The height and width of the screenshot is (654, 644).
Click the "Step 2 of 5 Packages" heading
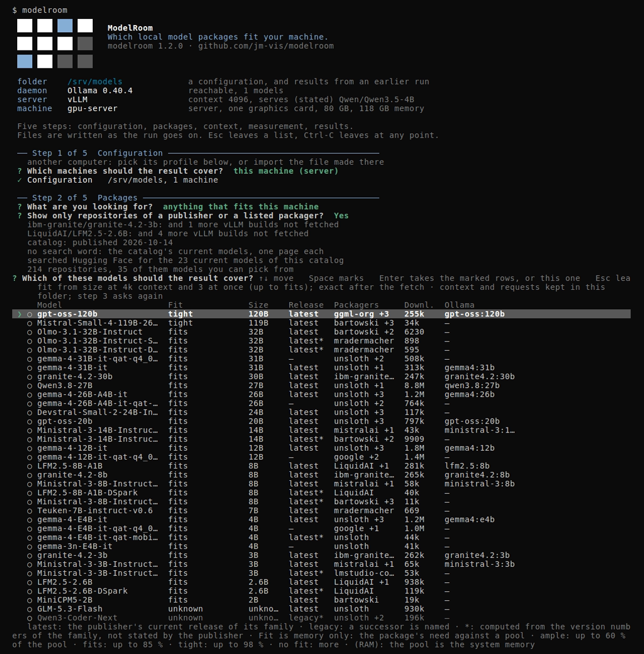85,198
